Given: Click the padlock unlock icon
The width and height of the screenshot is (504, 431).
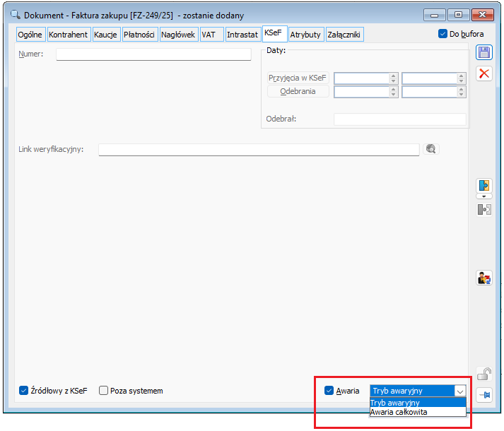Looking at the screenshot, I should click(x=484, y=374).
